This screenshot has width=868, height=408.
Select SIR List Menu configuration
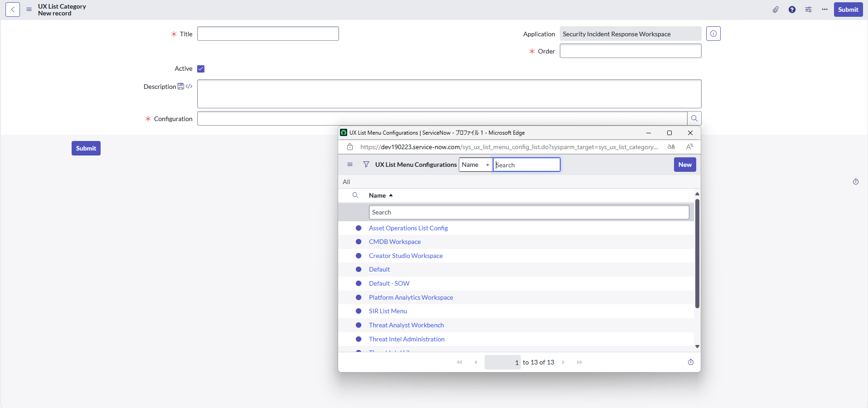tap(388, 311)
